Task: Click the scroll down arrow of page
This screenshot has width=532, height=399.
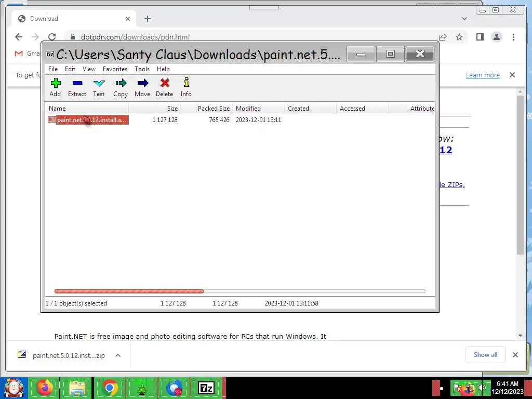Action: [x=520, y=336]
